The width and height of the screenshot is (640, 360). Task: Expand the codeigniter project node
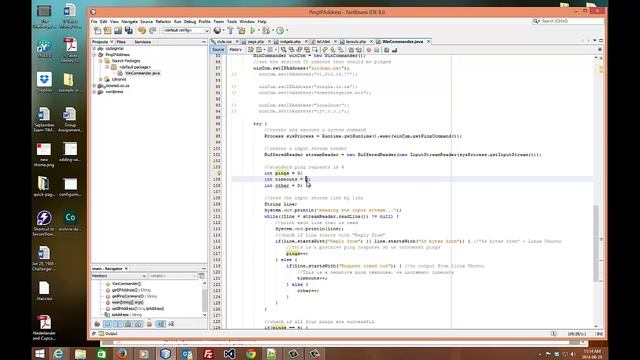94,49
